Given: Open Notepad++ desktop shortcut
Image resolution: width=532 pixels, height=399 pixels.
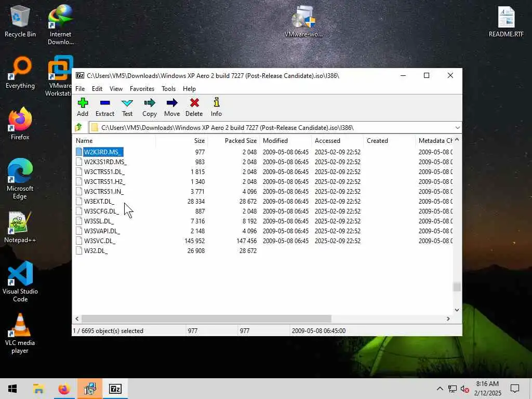Looking at the screenshot, I should [20, 227].
